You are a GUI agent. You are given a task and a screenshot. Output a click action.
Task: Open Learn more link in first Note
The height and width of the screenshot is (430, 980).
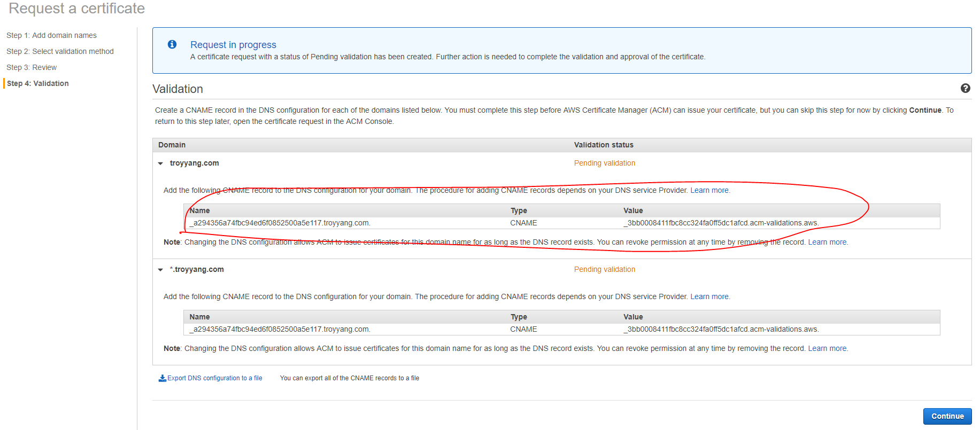click(827, 243)
